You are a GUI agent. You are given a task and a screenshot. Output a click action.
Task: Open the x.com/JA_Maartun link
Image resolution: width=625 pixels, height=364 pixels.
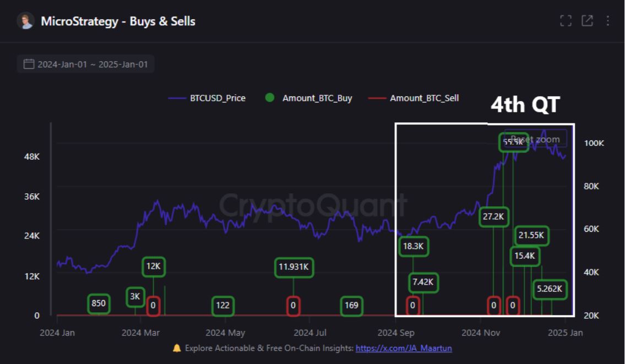point(404,348)
